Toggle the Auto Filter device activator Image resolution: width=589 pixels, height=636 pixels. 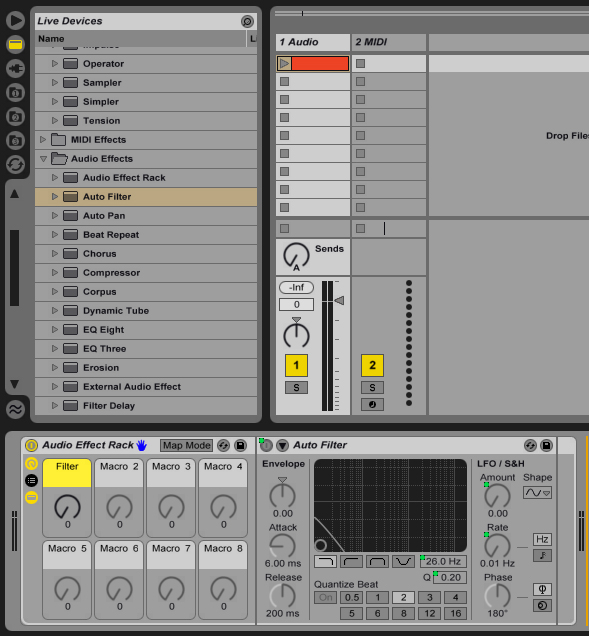(x=266, y=446)
